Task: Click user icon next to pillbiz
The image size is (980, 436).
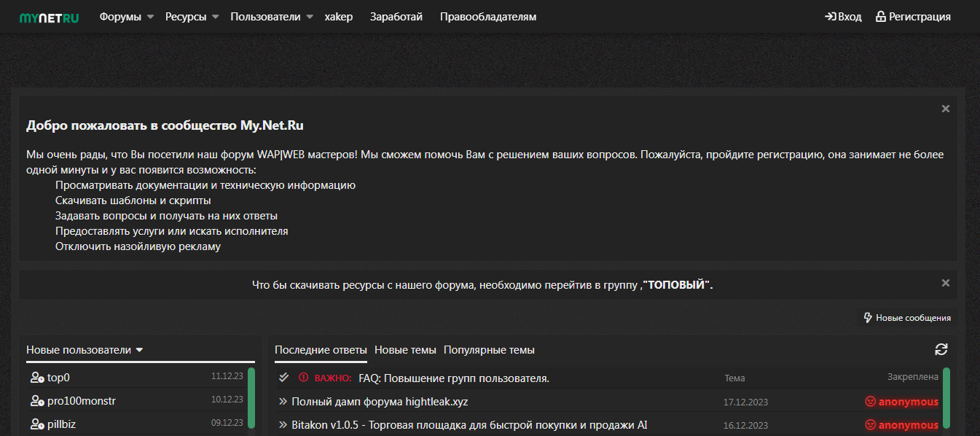Action: (x=37, y=424)
